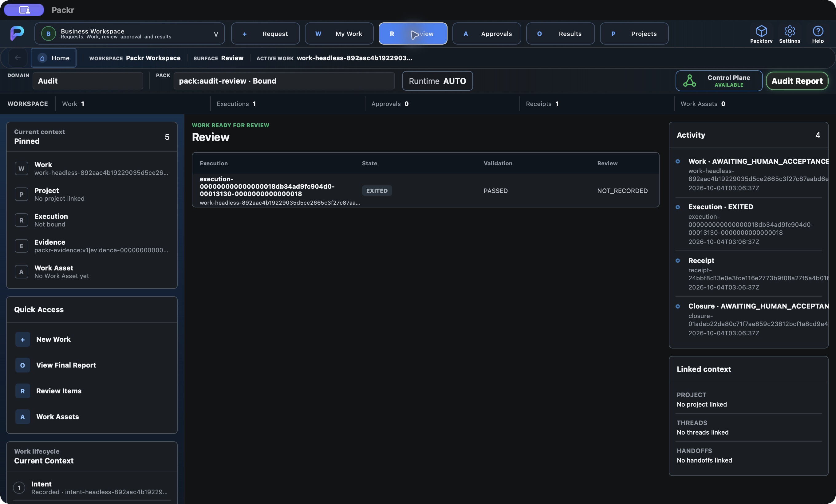Click Approvals 0 counter
Viewport: 836px width, 504px height.
(x=390, y=104)
